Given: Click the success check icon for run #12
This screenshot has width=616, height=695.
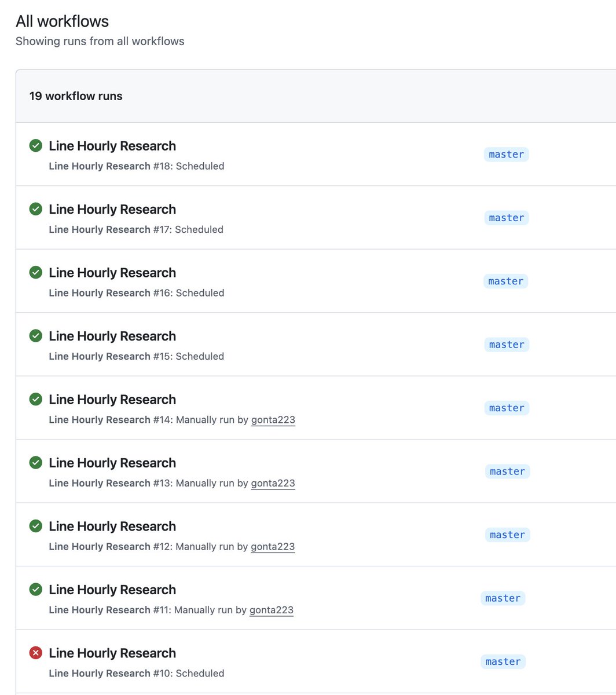Looking at the screenshot, I should pyautogui.click(x=36, y=526).
